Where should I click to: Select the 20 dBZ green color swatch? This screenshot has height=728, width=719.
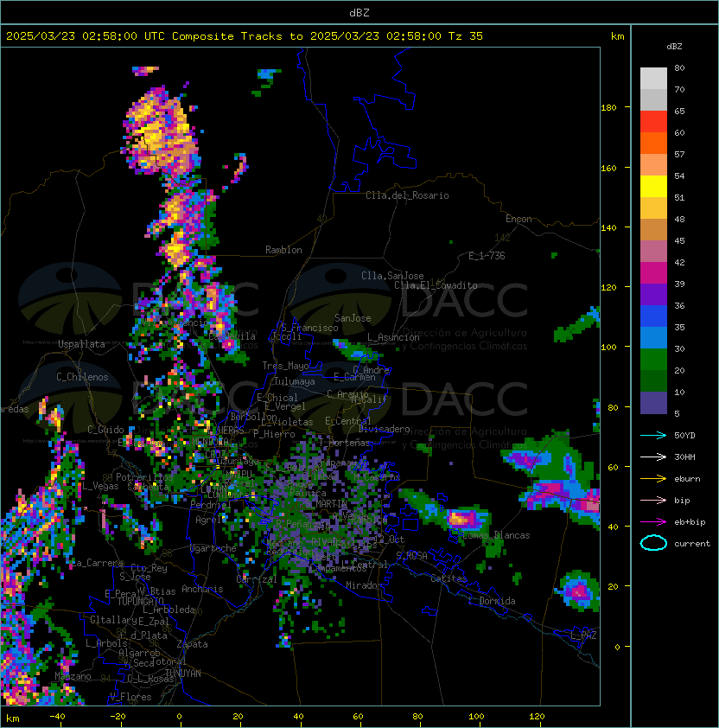coord(653,360)
